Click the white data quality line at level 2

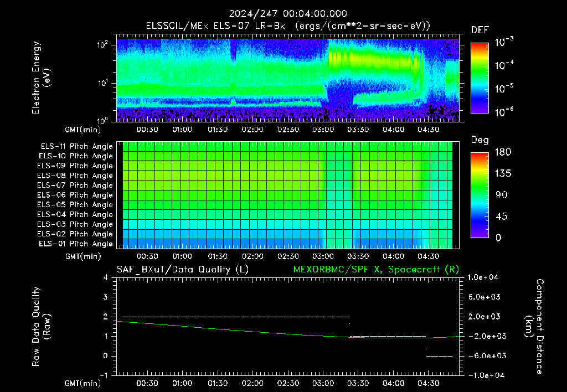[x=236, y=317]
